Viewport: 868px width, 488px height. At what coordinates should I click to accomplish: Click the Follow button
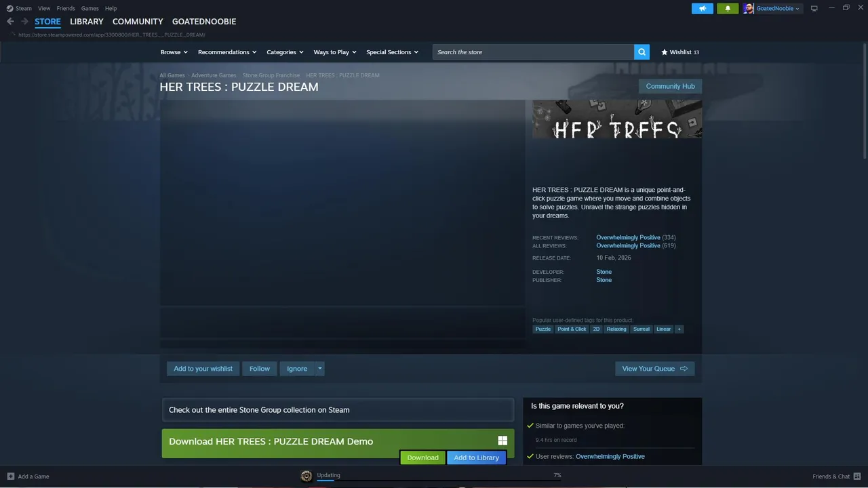[x=259, y=369]
